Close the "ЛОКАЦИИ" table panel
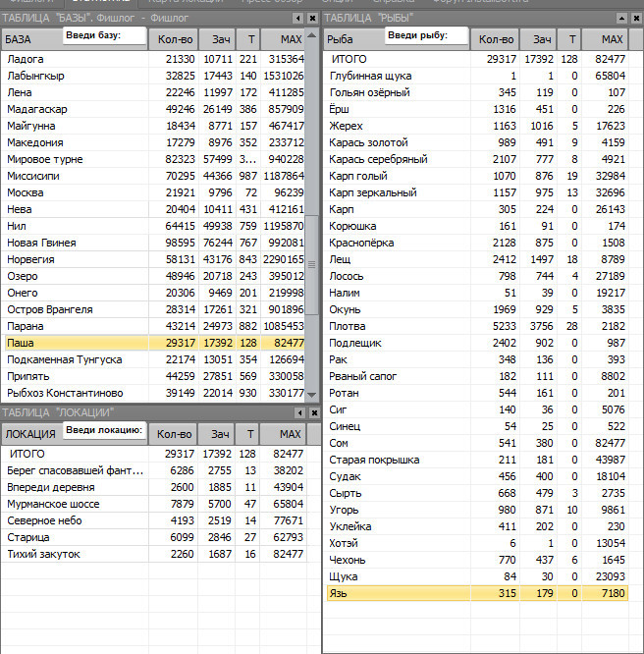Image resolution: width=644 pixels, height=654 pixels. [x=313, y=412]
